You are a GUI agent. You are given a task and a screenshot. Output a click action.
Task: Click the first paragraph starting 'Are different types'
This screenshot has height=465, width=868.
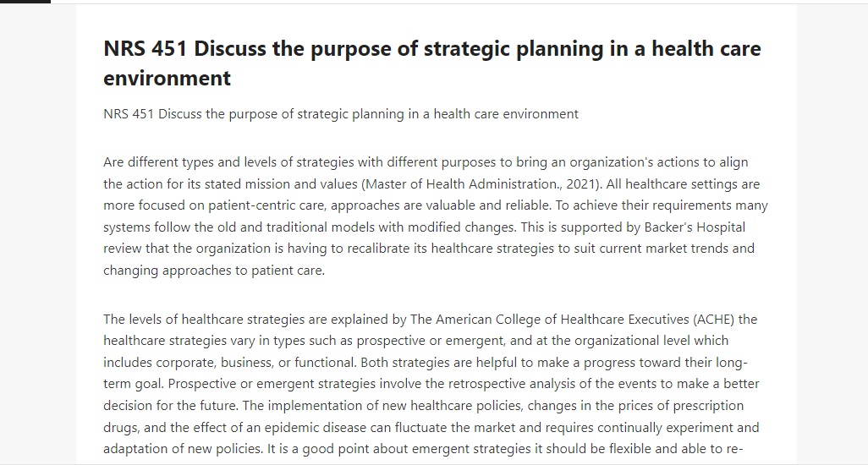coord(435,216)
